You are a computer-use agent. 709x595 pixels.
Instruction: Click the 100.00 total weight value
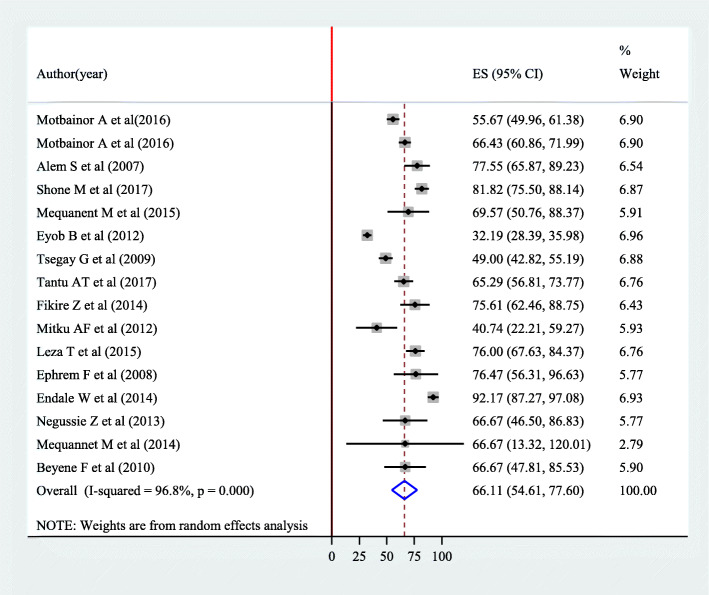(639, 490)
